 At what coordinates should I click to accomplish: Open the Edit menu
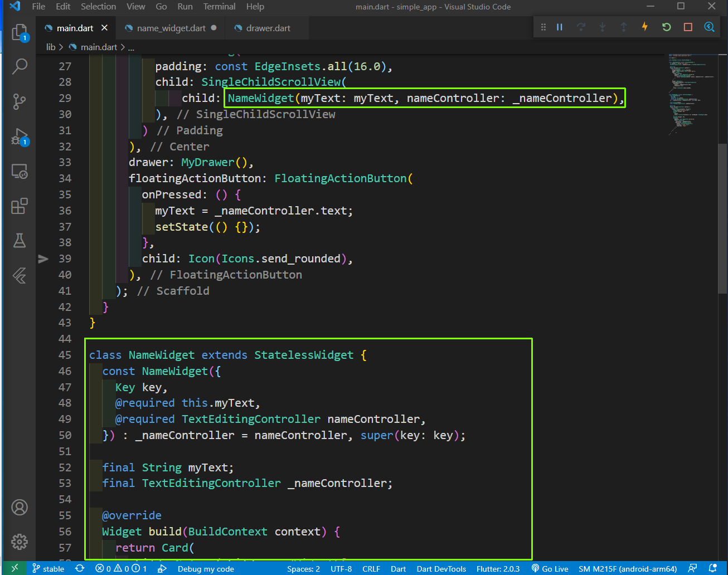pos(63,7)
